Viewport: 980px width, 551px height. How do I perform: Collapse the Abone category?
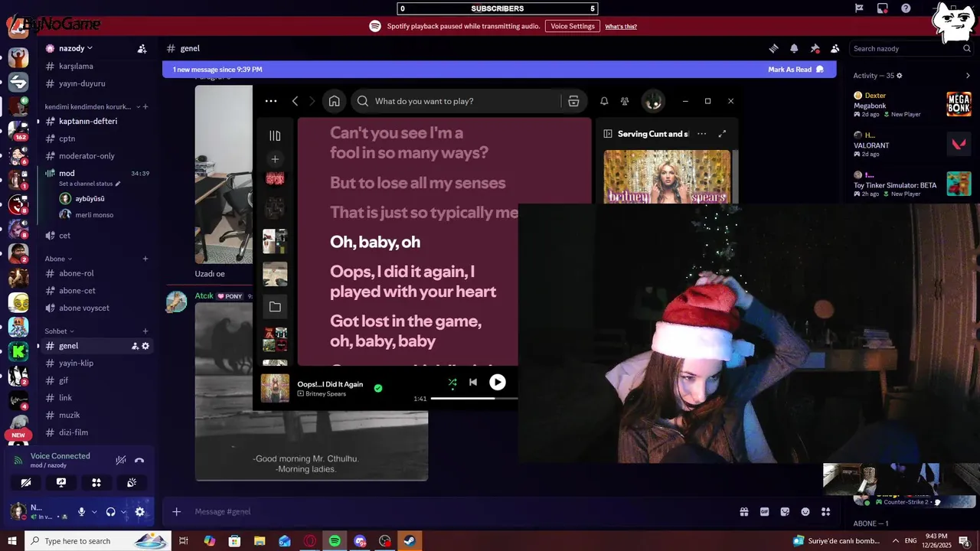tap(58, 259)
